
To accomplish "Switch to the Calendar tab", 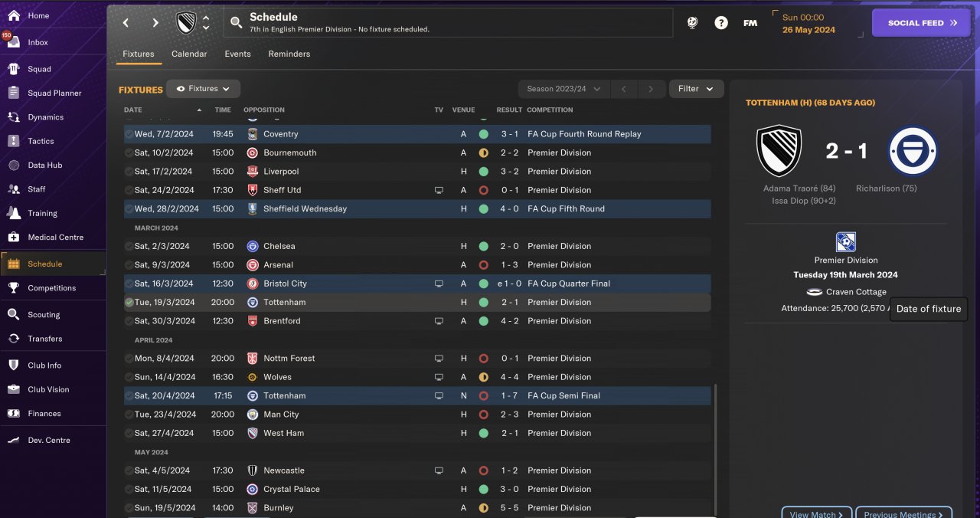I will pyautogui.click(x=189, y=54).
